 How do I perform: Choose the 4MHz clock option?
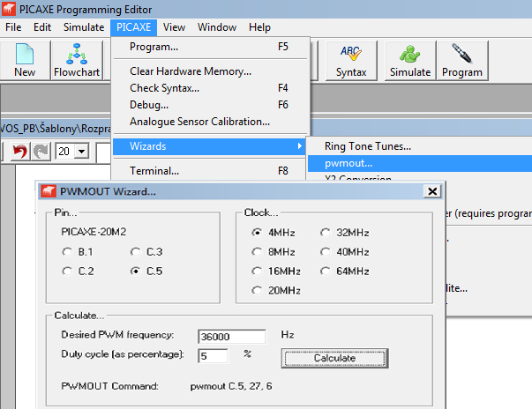click(x=257, y=233)
